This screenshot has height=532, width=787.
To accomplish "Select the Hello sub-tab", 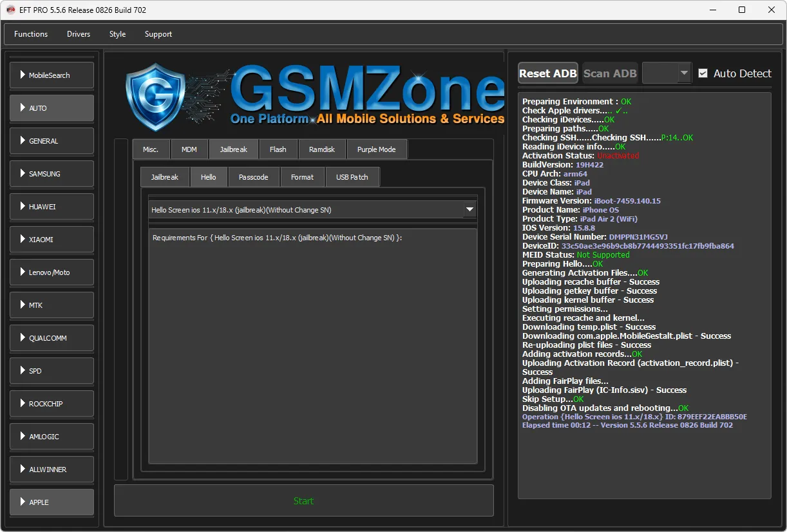I will pos(209,177).
